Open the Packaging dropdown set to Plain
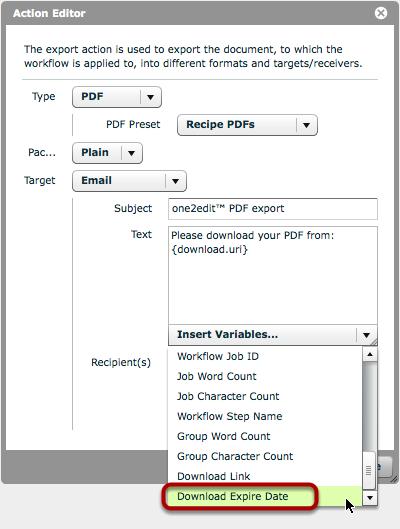400x529 pixels. [x=107, y=153]
